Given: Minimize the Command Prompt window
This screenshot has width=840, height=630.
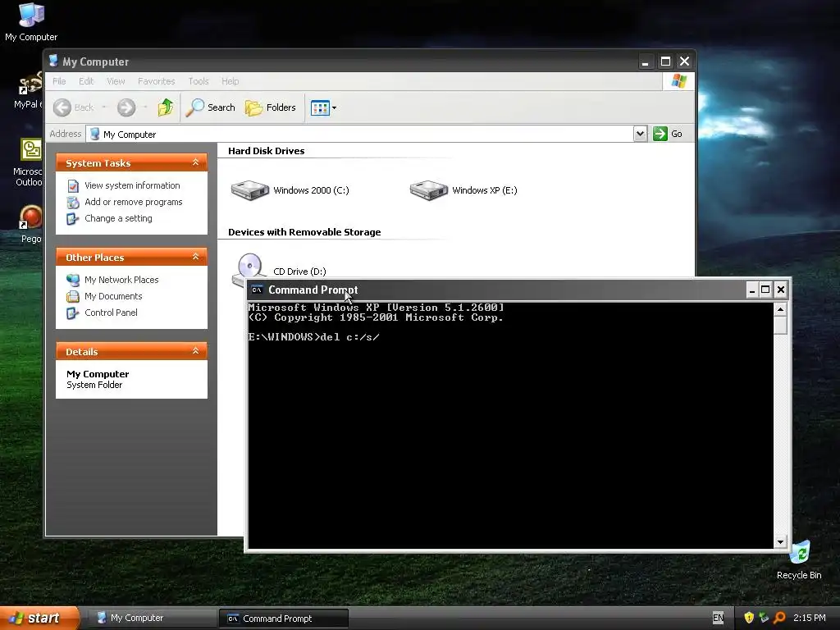Looking at the screenshot, I should [x=752, y=290].
